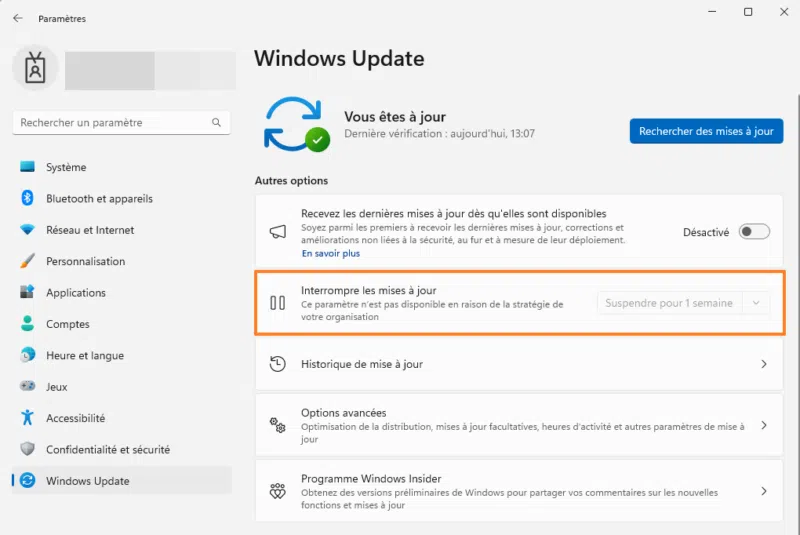Click the Windows Update sync status icon
The width and height of the screenshot is (800, 535).
click(297, 124)
